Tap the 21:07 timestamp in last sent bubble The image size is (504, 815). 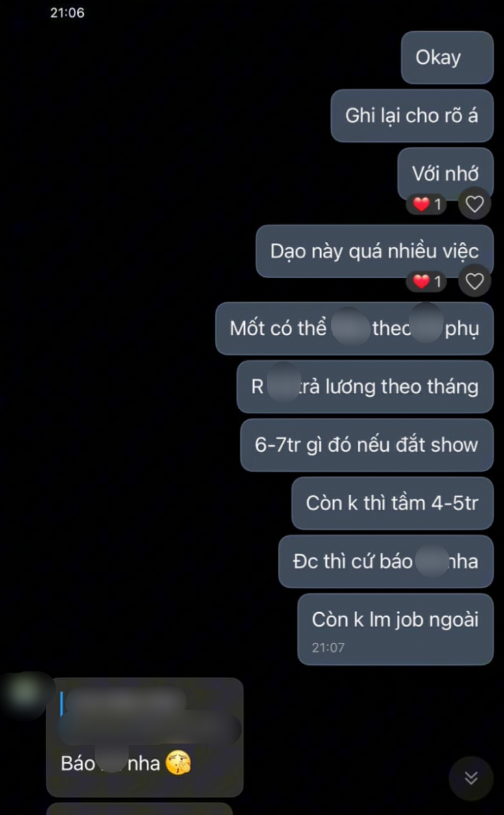click(328, 647)
